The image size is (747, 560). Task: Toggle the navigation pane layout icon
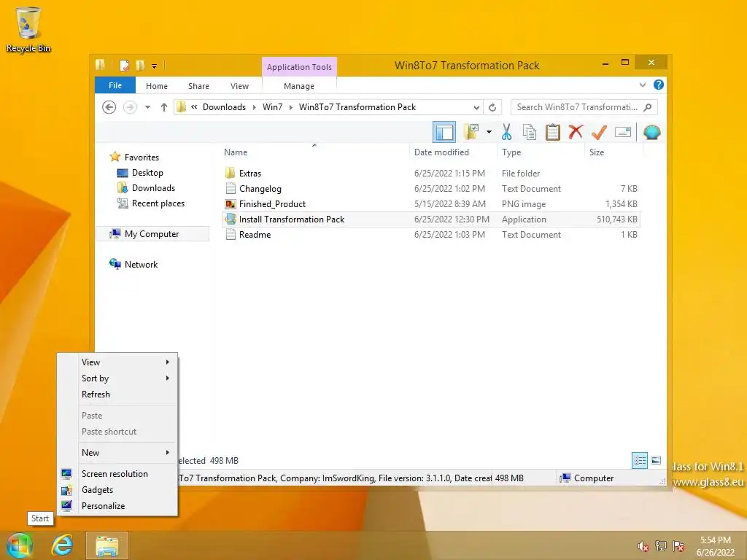444,133
